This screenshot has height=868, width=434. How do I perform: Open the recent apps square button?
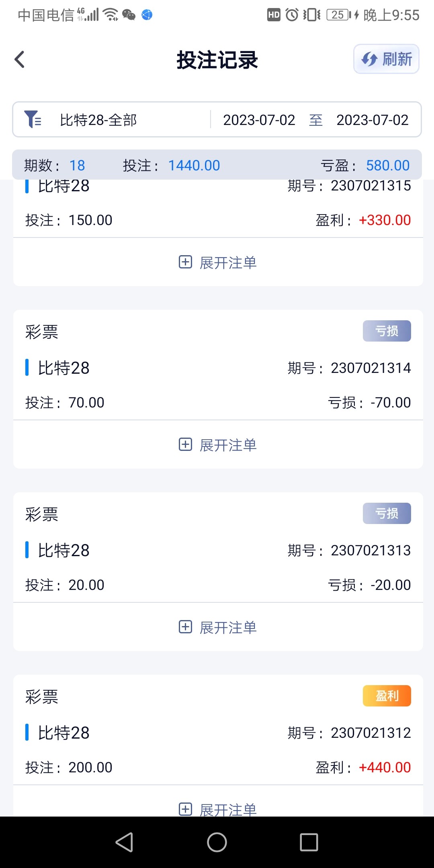(x=309, y=842)
